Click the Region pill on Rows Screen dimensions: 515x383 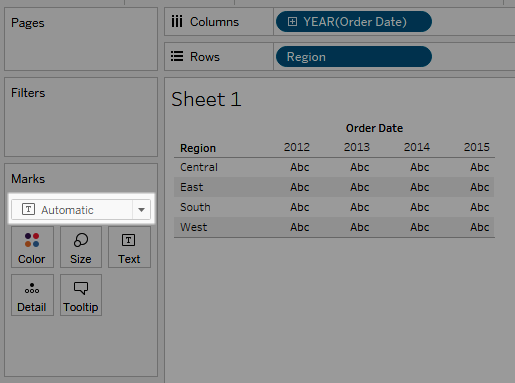coord(354,57)
